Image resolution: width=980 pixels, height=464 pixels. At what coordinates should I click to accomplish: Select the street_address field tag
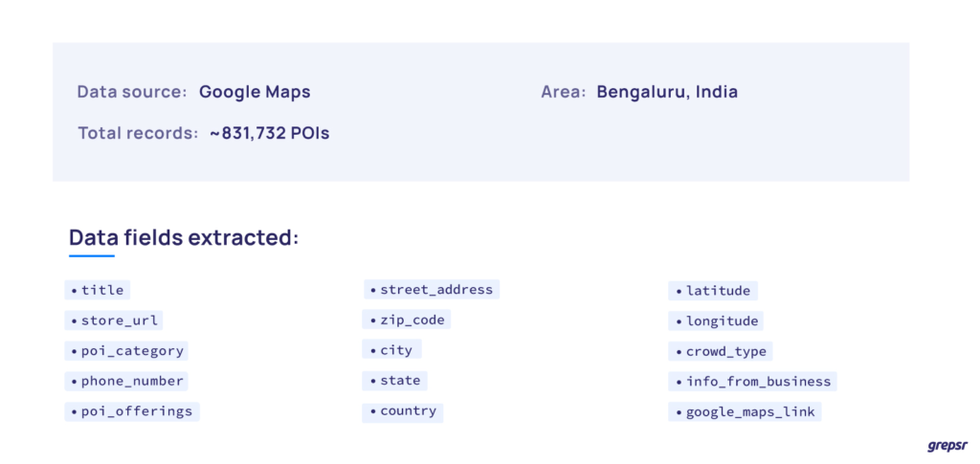[432, 290]
